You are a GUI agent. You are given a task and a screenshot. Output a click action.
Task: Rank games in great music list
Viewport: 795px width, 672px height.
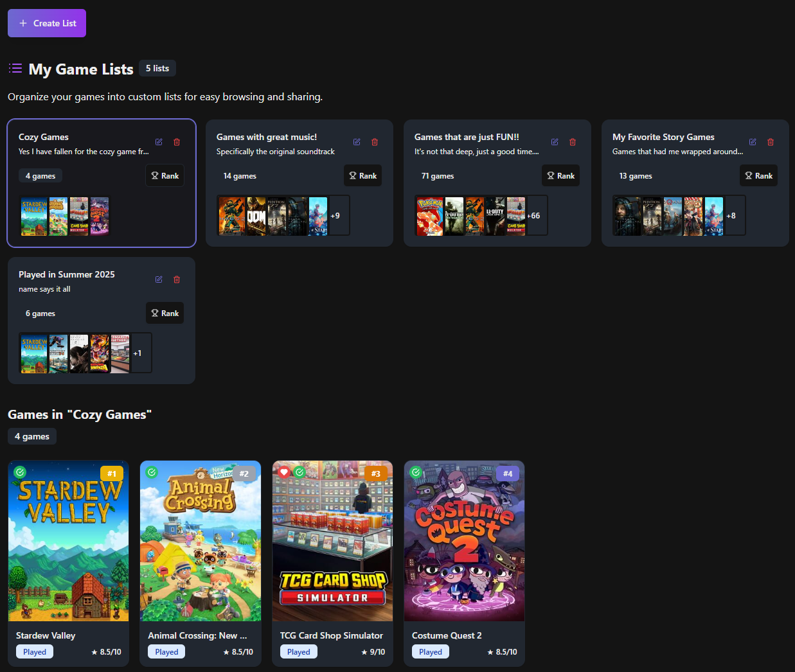363,175
